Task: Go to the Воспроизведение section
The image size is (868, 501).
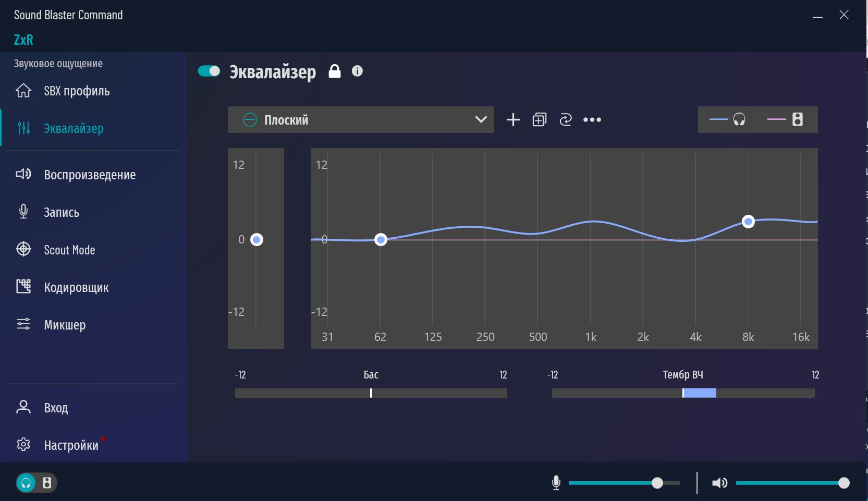Action: point(89,175)
